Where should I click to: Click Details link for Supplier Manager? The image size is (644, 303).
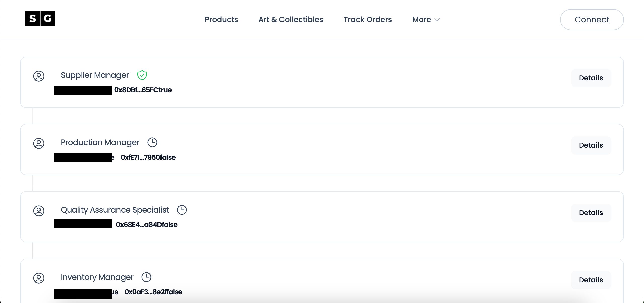click(x=591, y=78)
